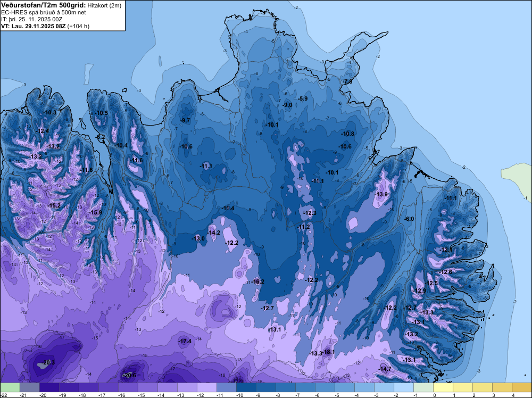Image resolution: width=532 pixels, height=398 pixels.
Task: Select the -17.4 temperature value
Action: [x=185, y=342]
